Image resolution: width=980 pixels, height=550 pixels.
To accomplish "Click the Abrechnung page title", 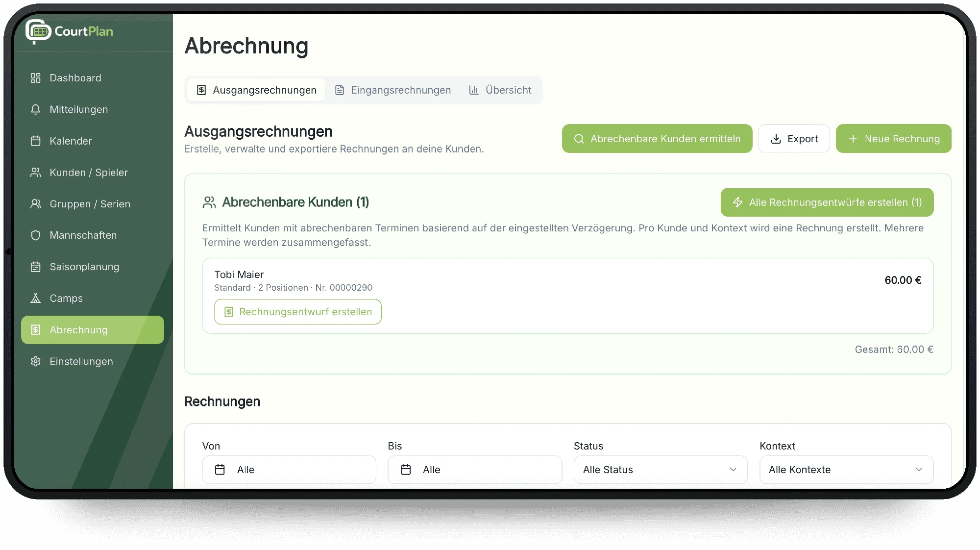I will click(246, 46).
